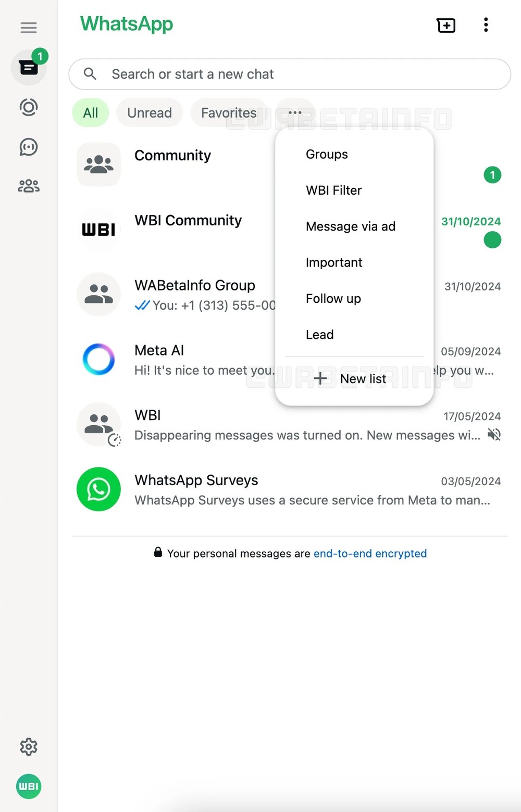Click the lock icon in encryption notice

158,552
